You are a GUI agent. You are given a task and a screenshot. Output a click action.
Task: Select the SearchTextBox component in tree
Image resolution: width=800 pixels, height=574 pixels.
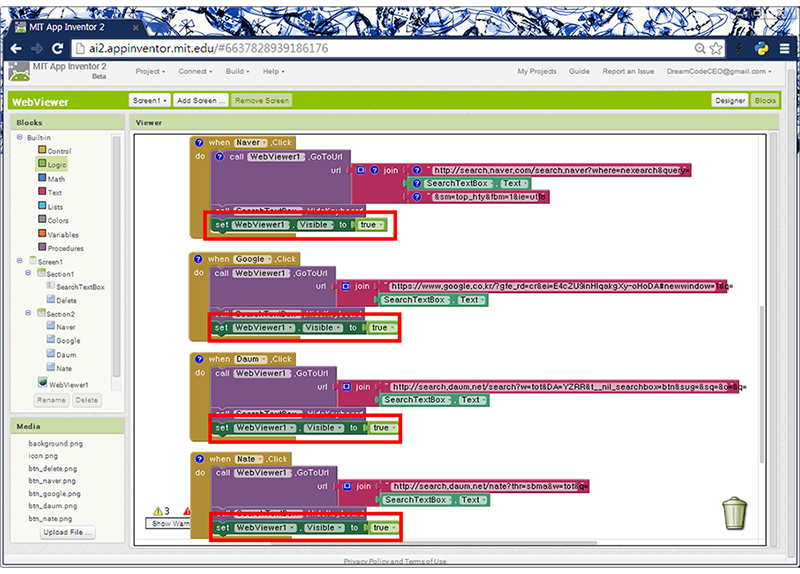[76, 287]
